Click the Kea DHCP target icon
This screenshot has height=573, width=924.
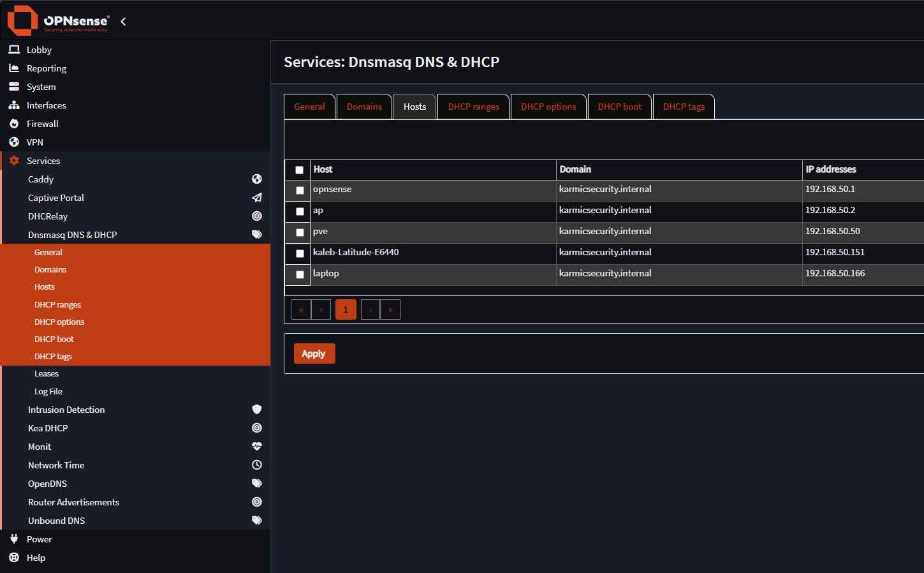[x=257, y=428]
